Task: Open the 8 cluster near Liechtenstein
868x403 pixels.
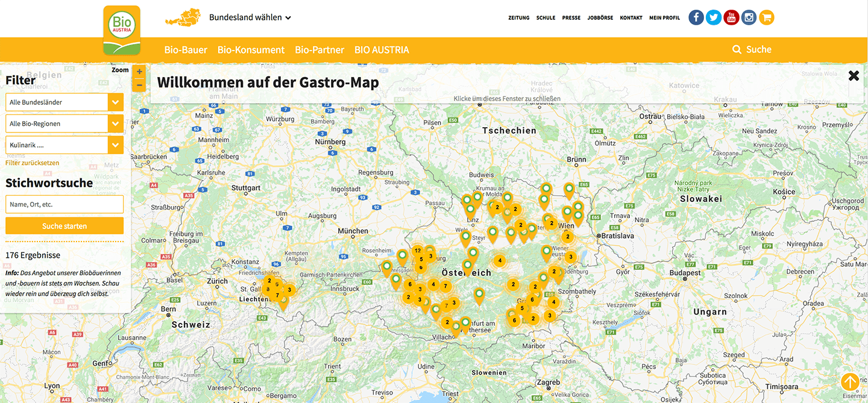Action: [x=268, y=289]
